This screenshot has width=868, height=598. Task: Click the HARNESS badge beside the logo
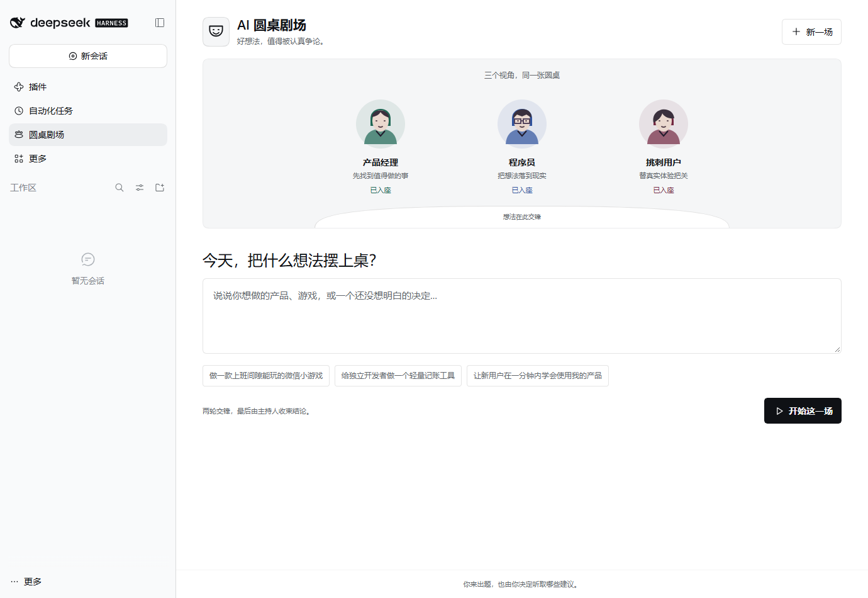click(111, 23)
